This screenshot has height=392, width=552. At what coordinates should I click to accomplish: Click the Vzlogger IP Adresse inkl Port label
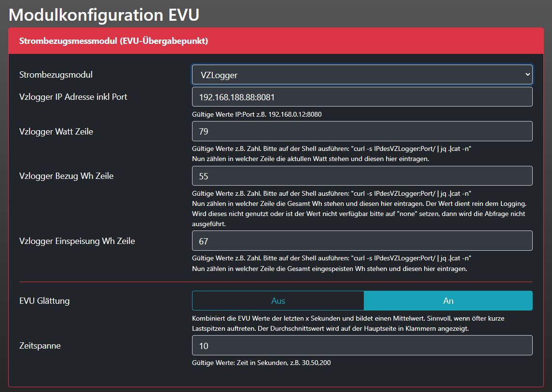point(73,97)
